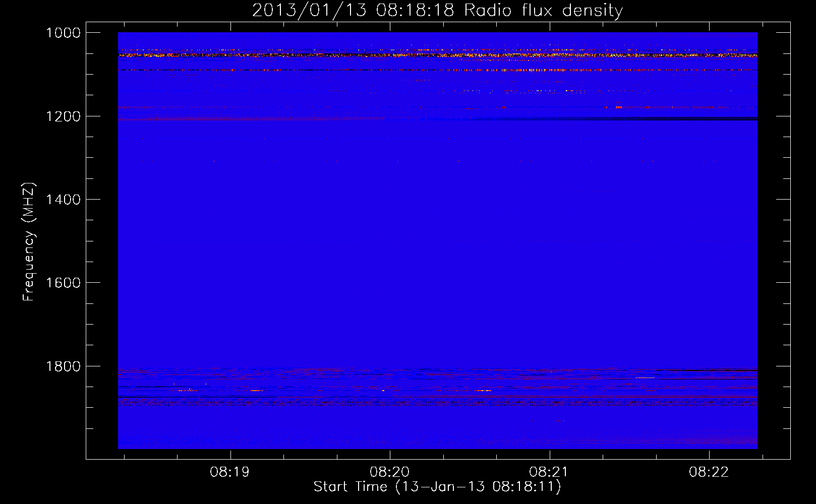Click the bright orange emission band near 1050 MHz
This screenshot has height=504, width=816.
tap(437, 54)
